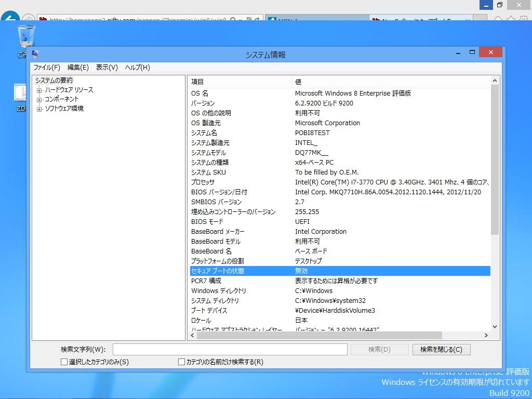Click horizontal scrollbar right arrow

point(486,335)
